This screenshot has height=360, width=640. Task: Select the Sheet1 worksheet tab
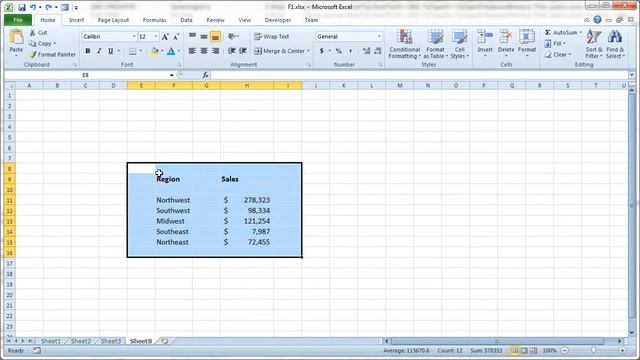click(x=51, y=341)
